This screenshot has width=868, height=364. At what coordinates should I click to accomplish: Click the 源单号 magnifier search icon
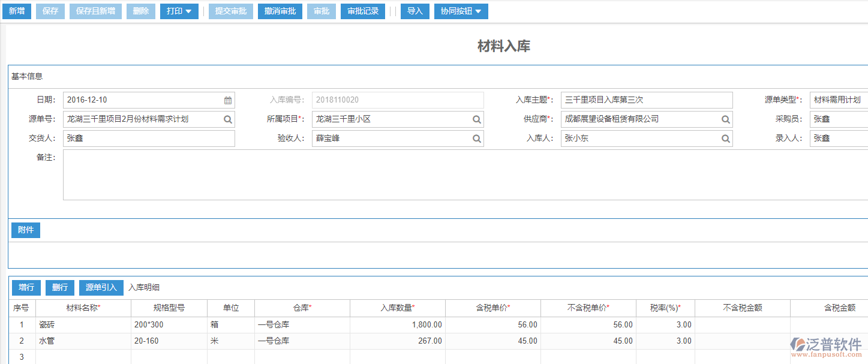click(227, 119)
